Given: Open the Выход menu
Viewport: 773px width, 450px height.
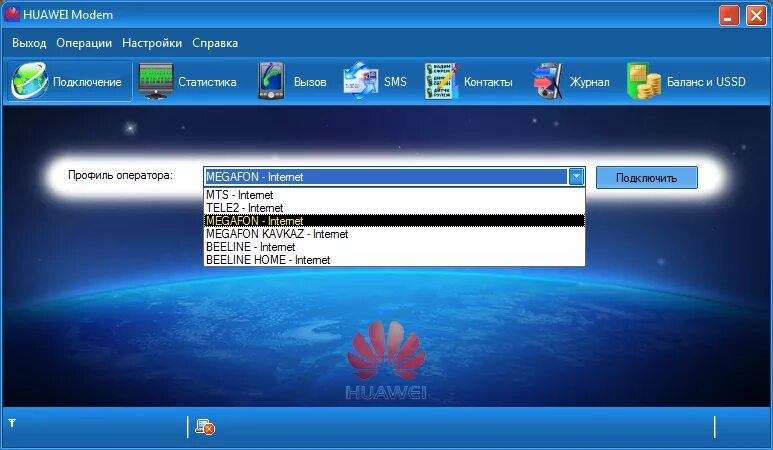Looking at the screenshot, I should 29,43.
